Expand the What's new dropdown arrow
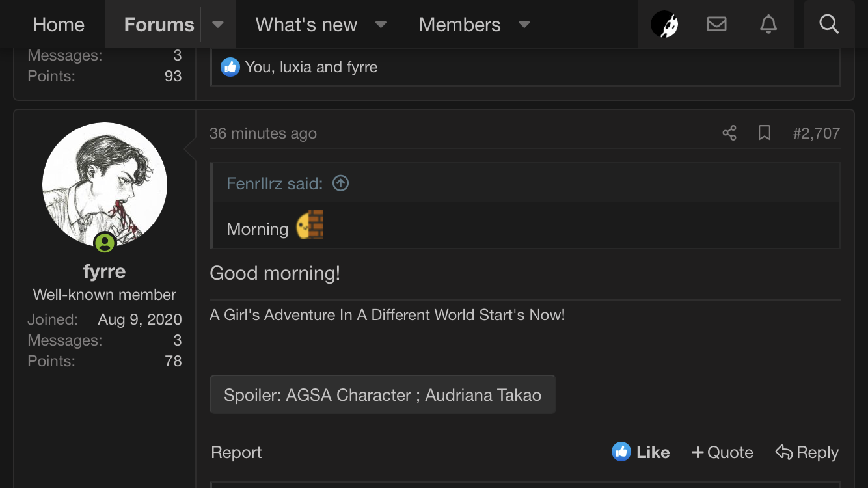The width and height of the screenshot is (868, 488). pos(381,25)
